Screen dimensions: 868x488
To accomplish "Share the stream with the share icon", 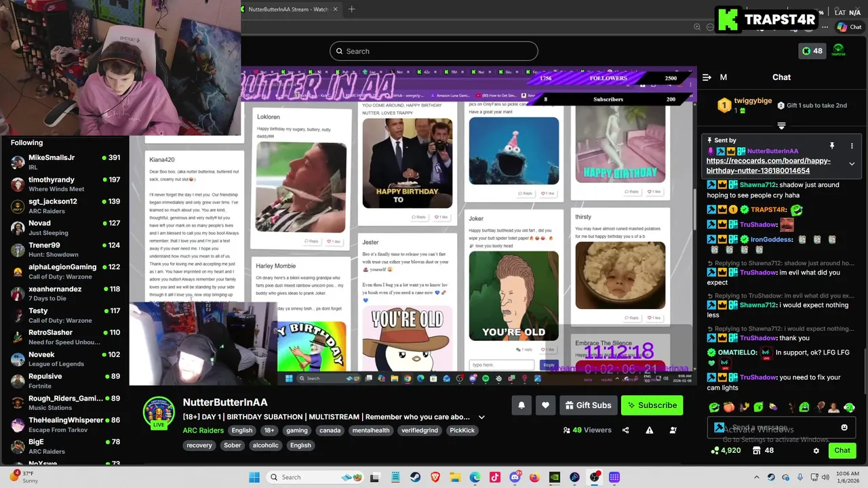I will coord(625,430).
